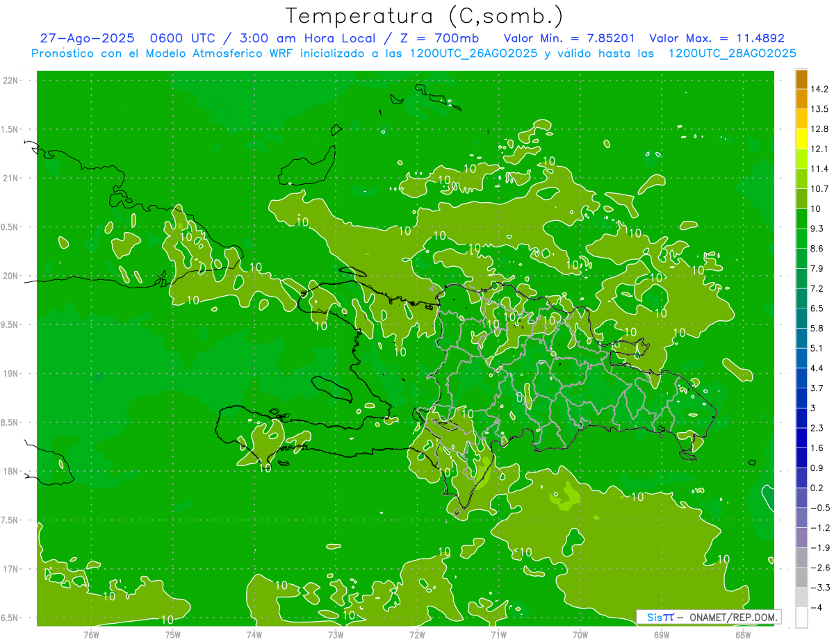Click the "7.9" color scale label
Image resolution: width=834 pixels, height=644 pixels.
click(x=817, y=269)
